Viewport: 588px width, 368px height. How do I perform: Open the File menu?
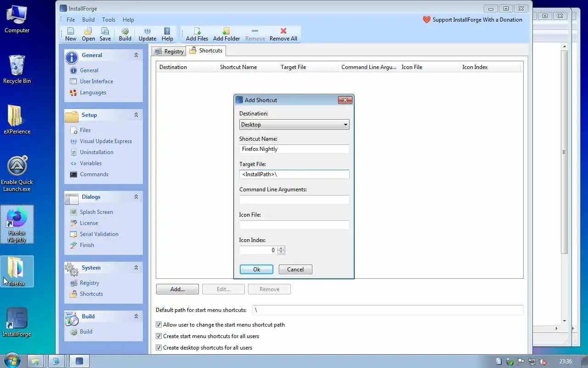[x=71, y=20]
